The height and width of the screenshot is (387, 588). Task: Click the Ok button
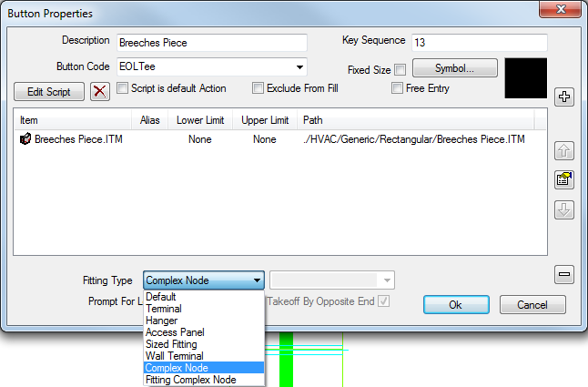[x=456, y=305]
